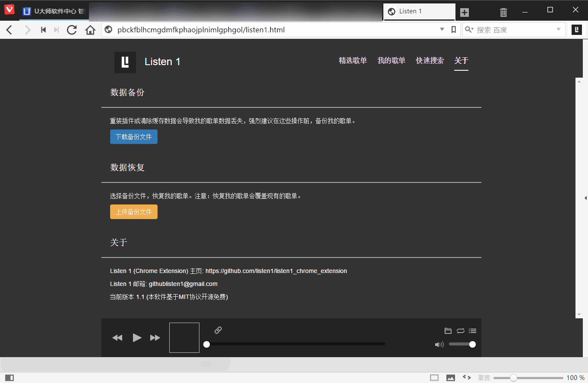The image size is (588, 383).
Task: Toggle the repeat mode icon
Action: 461,331
